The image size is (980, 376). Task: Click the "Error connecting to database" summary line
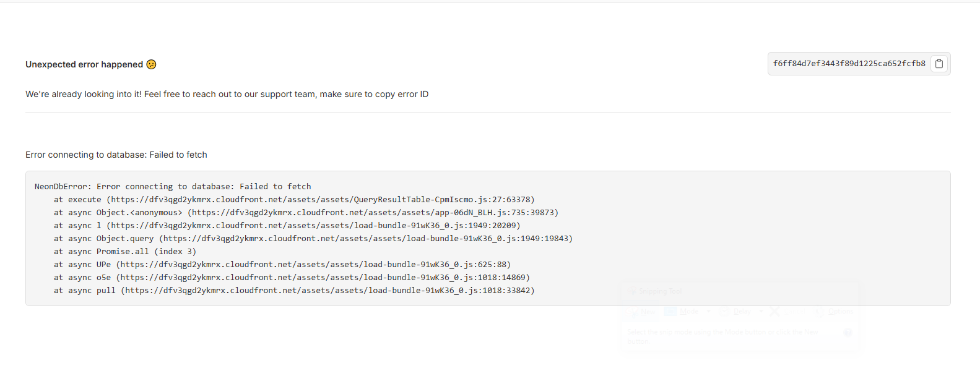pos(116,155)
